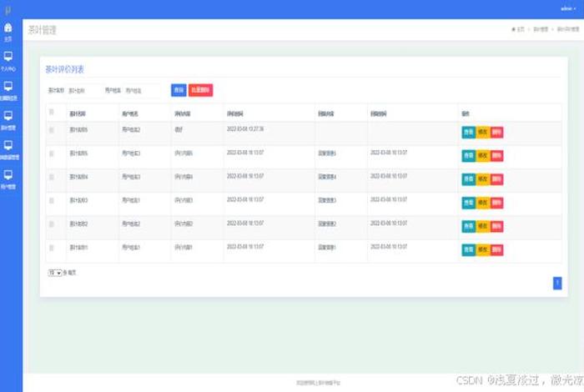Go to page 1 in the pagination
Screen dimensions: 584x392
pyautogui.click(x=557, y=284)
